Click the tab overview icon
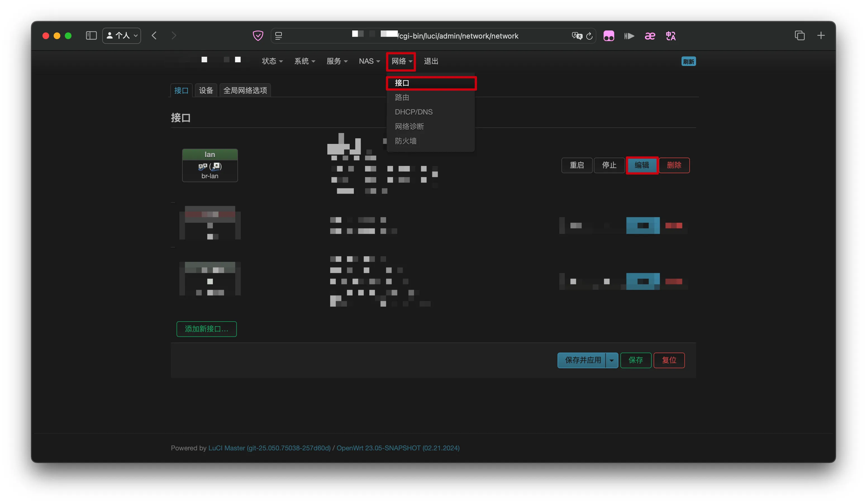 click(800, 35)
